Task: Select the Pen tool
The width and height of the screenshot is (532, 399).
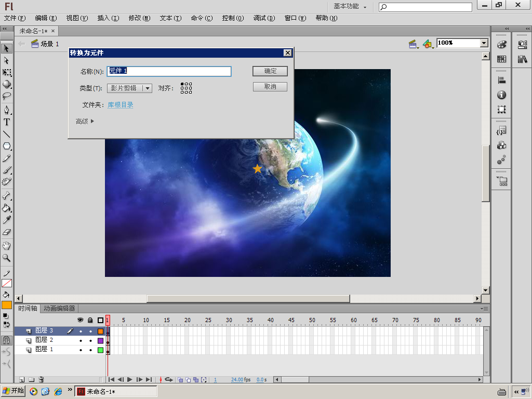Action: [x=7, y=110]
